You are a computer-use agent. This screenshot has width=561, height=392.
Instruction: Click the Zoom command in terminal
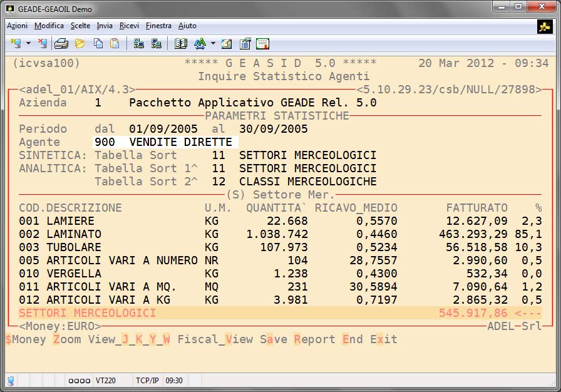tap(67, 339)
